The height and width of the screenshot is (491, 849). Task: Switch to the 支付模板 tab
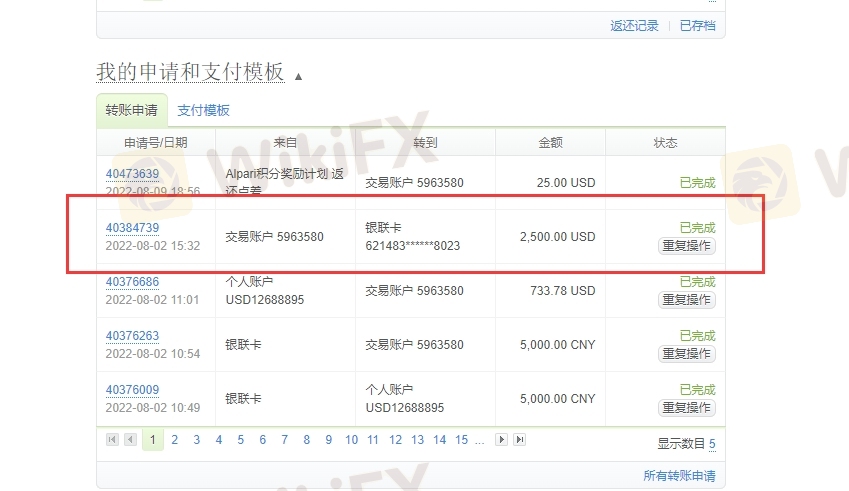coord(203,110)
